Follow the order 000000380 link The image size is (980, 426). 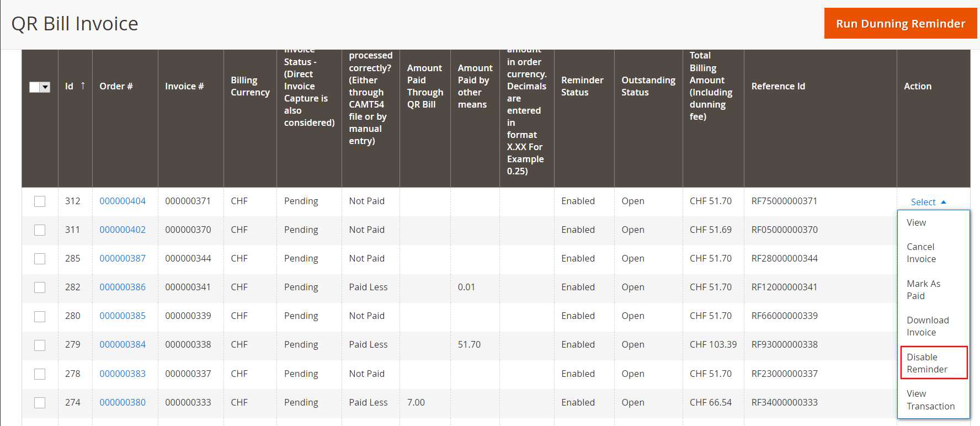tap(122, 403)
